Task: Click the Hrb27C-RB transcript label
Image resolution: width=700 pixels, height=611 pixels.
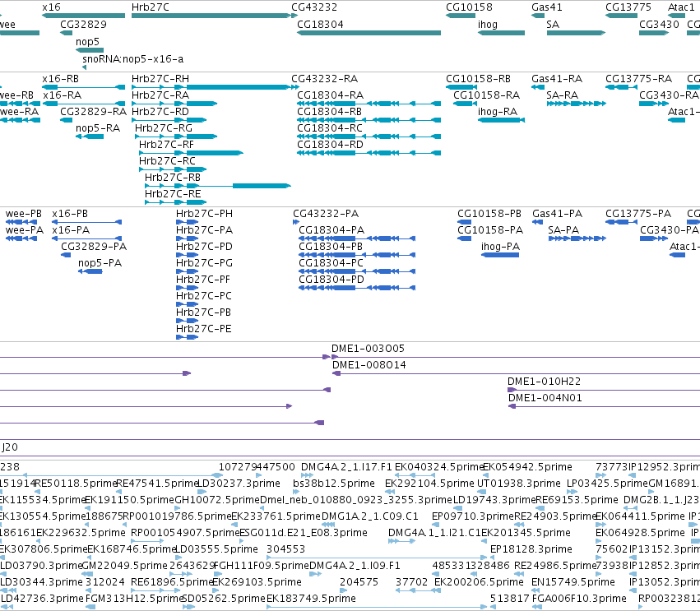Action: click(x=172, y=178)
